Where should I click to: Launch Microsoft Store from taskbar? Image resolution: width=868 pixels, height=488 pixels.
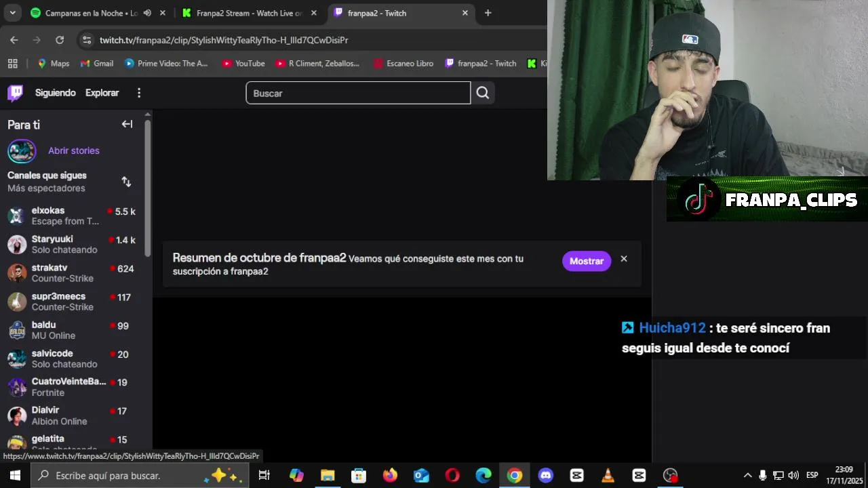(359, 475)
